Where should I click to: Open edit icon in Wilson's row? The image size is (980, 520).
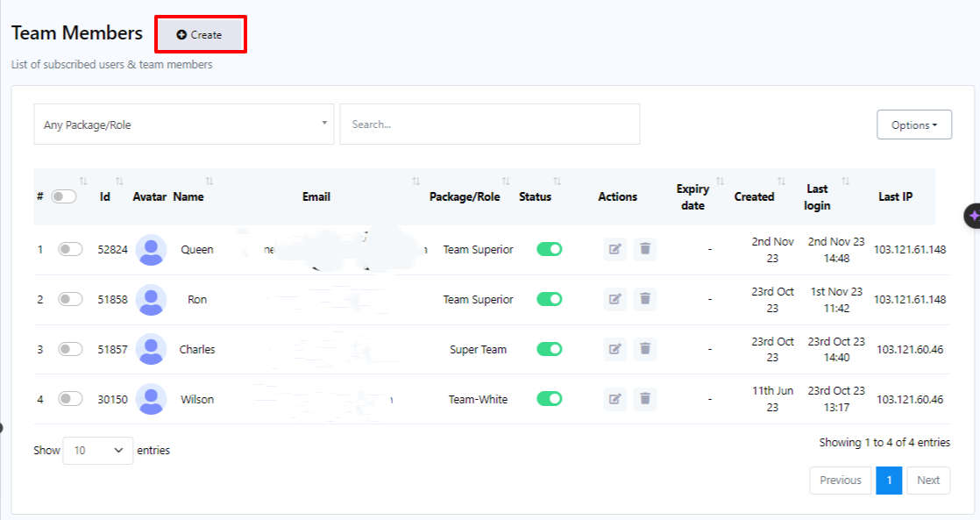click(615, 399)
